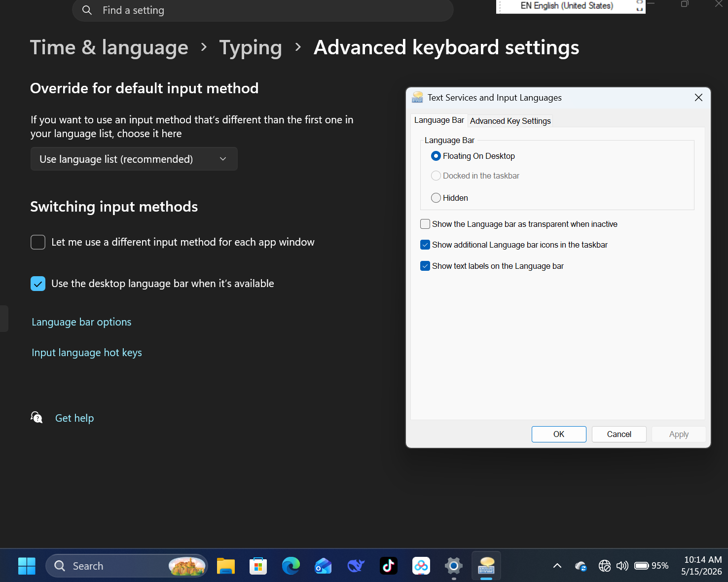Viewport: 728px width, 582px height.
Task: Open Input language hot keys link
Action: click(87, 353)
